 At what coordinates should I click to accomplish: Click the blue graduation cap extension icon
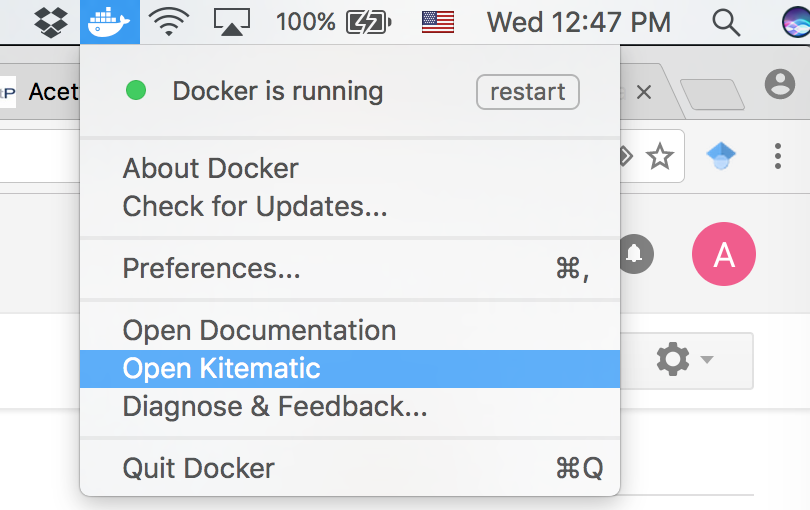[x=721, y=156]
